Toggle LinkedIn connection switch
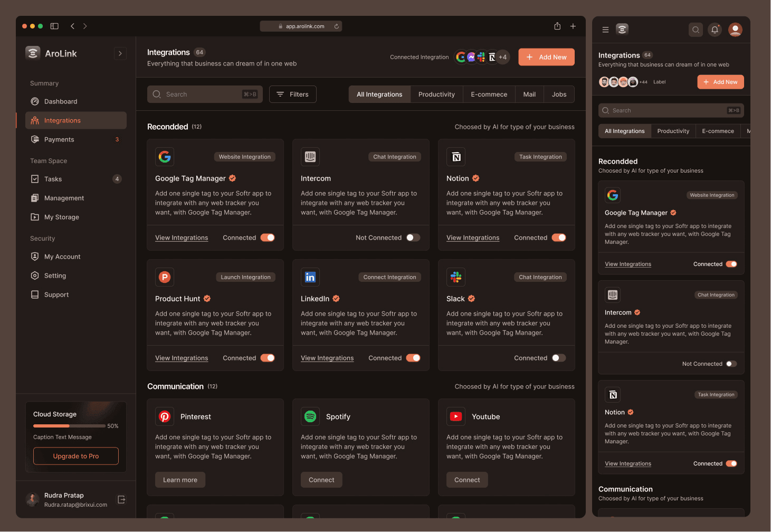This screenshot has height=532, width=771. point(413,358)
